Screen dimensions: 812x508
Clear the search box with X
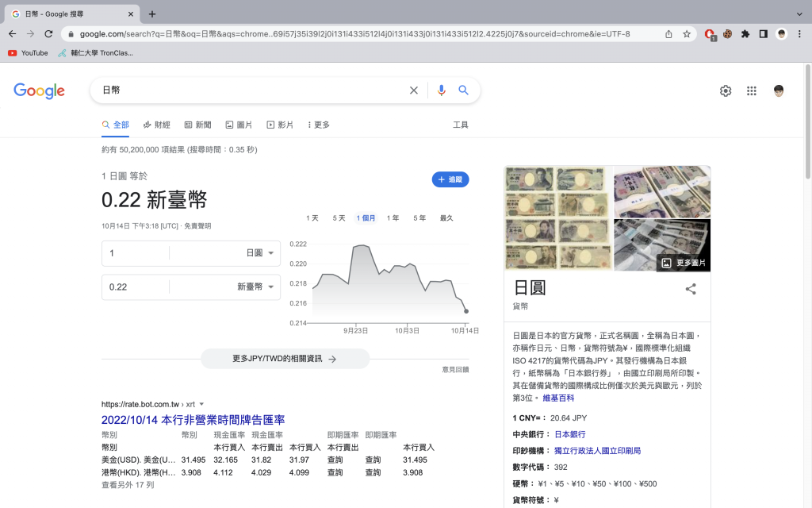pyautogui.click(x=414, y=90)
